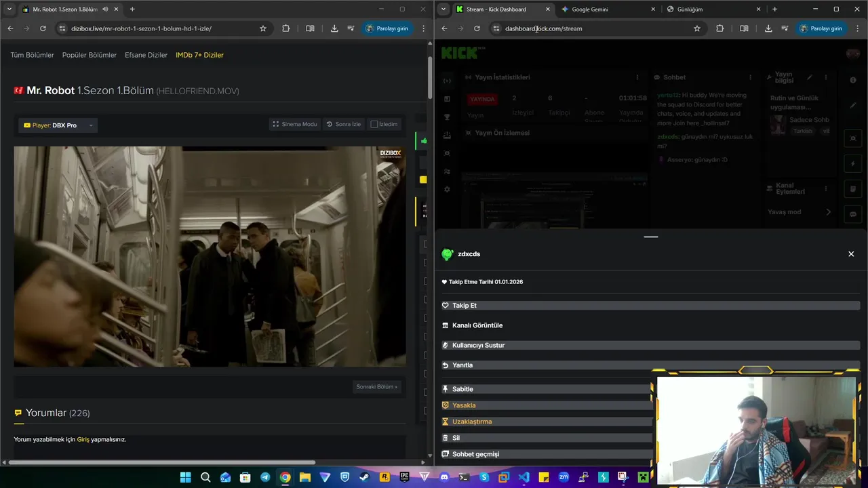868x488 pixels.
Task: Bookmark the Kick dashboard with the star
Action: click(697, 28)
